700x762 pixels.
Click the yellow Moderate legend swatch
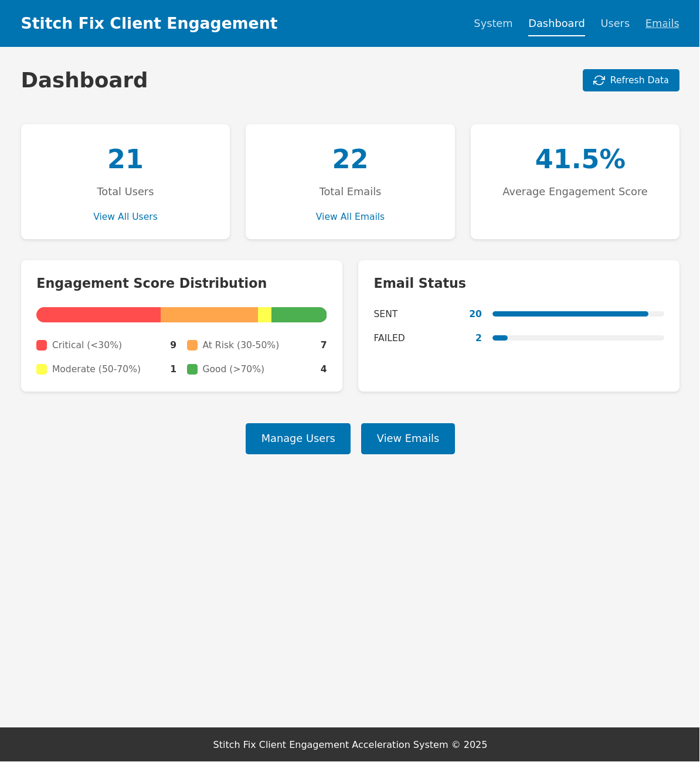[x=42, y=369]
